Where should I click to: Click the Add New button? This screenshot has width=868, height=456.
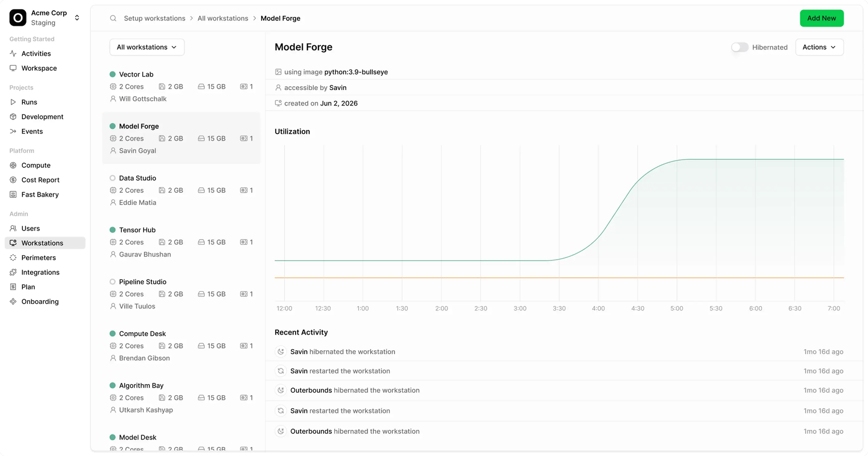click(x=822, y=18)
